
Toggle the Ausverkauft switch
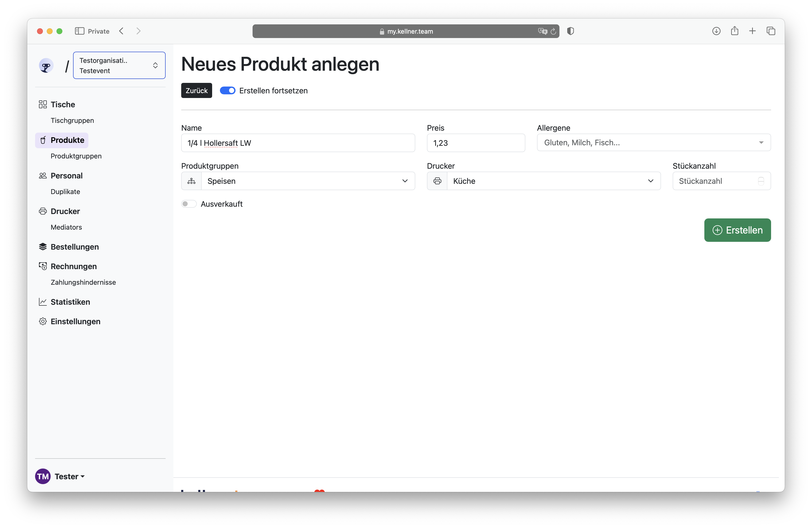pyautogui.click(x=189, y=204)
